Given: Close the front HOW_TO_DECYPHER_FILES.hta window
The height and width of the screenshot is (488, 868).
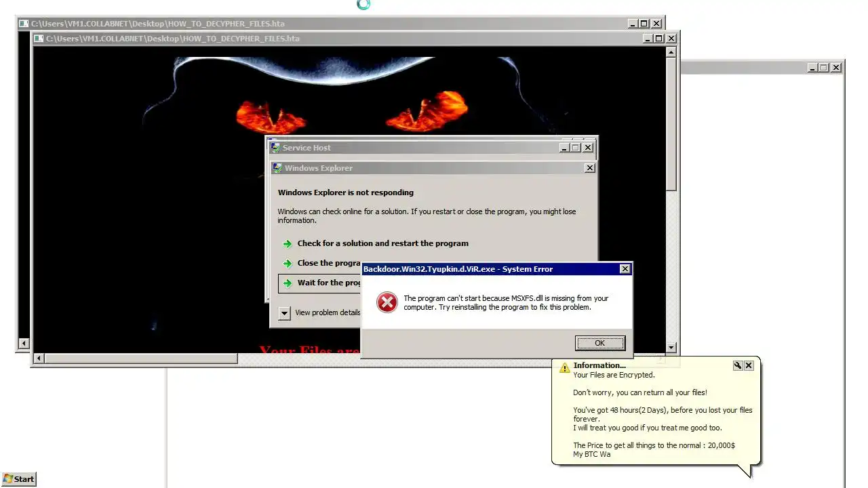Looking at the screenshot, I should click(671, 39).
